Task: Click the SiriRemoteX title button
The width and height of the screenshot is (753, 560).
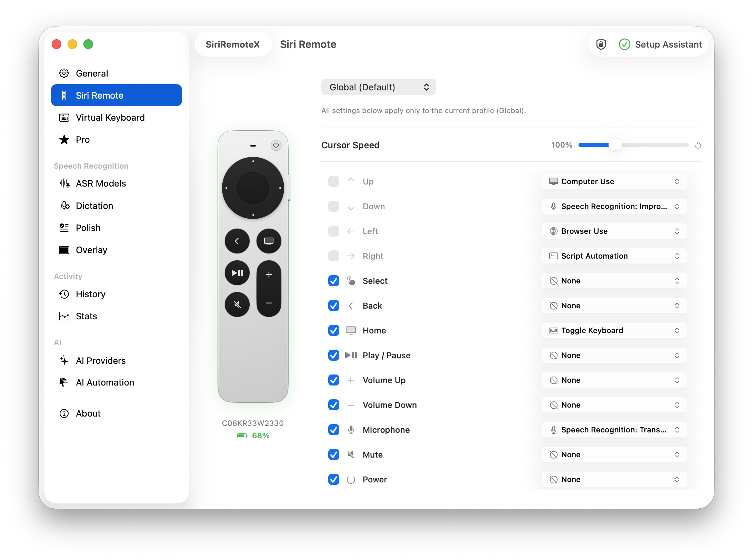Action: (233, 44)
